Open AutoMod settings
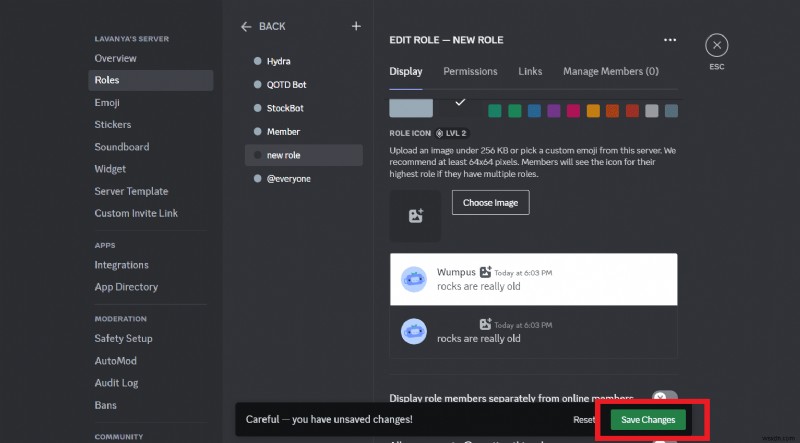This screenshot has width=800, height=443. (x=151, y=361)
